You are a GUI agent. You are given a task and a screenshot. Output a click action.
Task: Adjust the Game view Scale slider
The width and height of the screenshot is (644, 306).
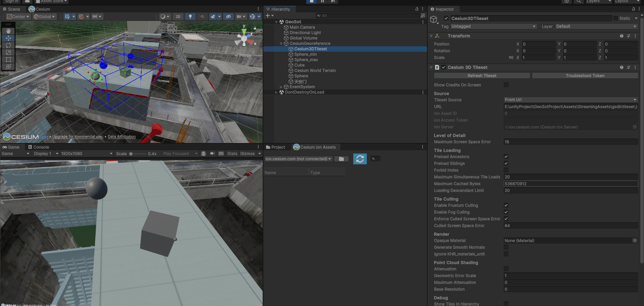tap(137, 154)
